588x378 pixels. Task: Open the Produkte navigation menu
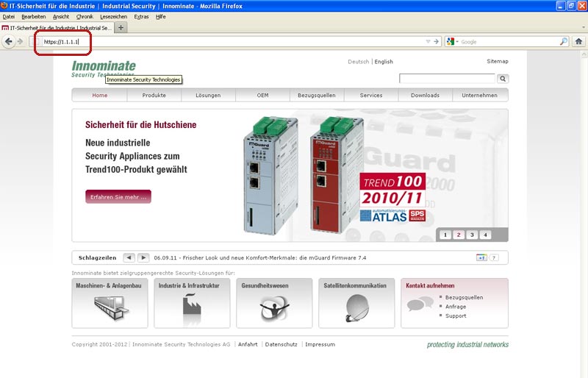pos(154,95)
